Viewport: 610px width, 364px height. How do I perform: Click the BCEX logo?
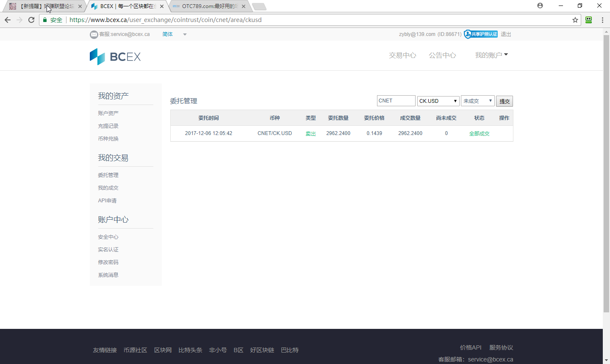(x=115, y=56)
